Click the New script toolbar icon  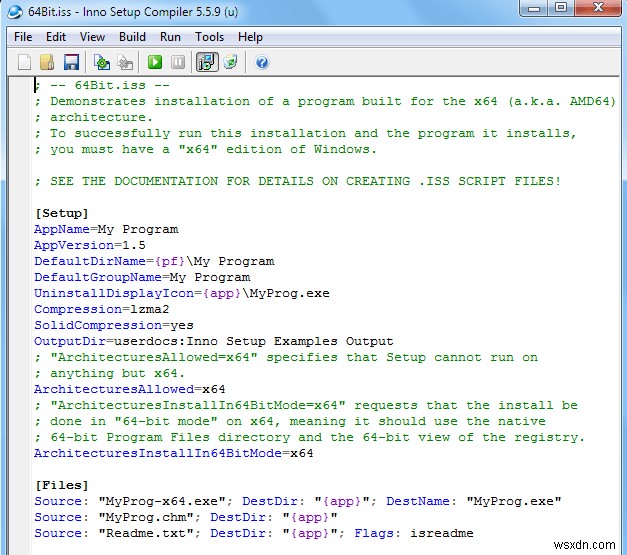click(24, 62)
